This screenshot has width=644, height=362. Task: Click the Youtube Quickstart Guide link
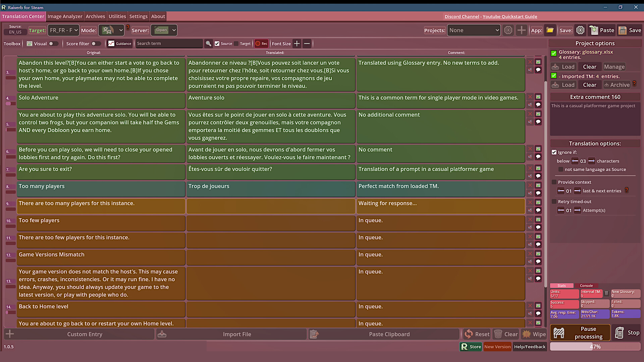[510, 16]
